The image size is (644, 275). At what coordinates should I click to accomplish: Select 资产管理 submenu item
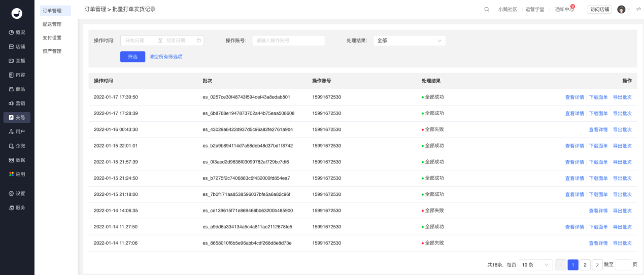[52, 52]
